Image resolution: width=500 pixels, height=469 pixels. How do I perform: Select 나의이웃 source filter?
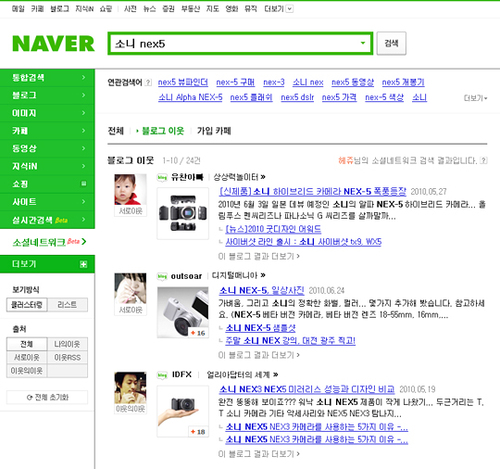coord(67,344)
